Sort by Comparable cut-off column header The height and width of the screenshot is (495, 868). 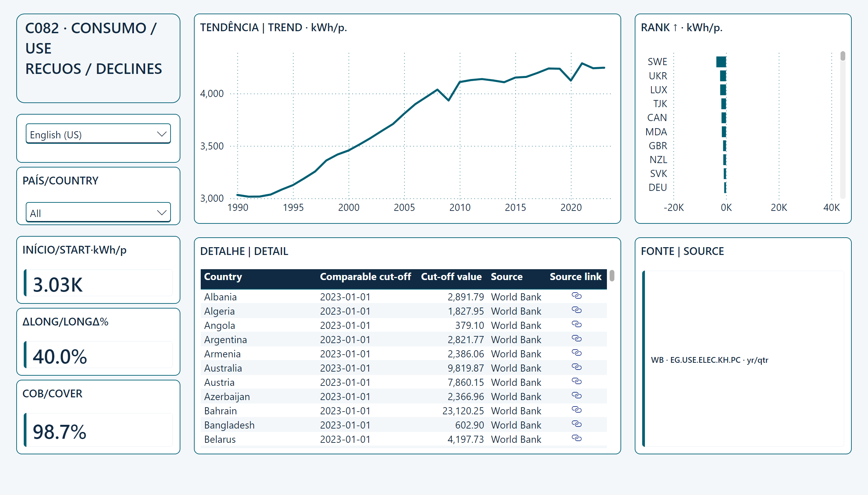pos(366,277)
